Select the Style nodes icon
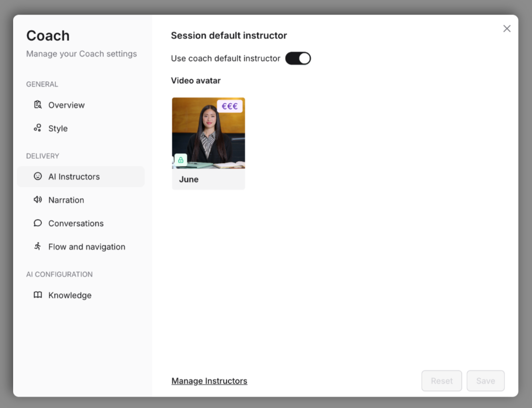This screenshot has height=408, width=532. coord(37,128)
